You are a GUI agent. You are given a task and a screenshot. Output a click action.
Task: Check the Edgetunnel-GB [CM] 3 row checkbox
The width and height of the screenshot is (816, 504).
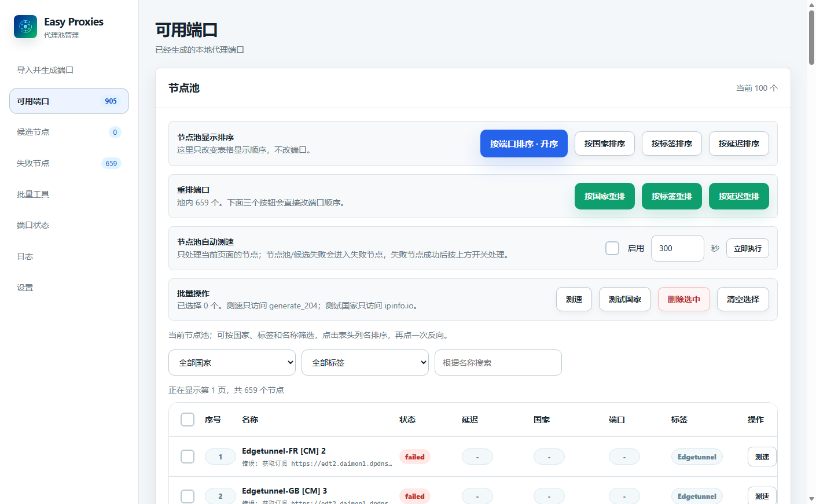[x=188, y=496]
